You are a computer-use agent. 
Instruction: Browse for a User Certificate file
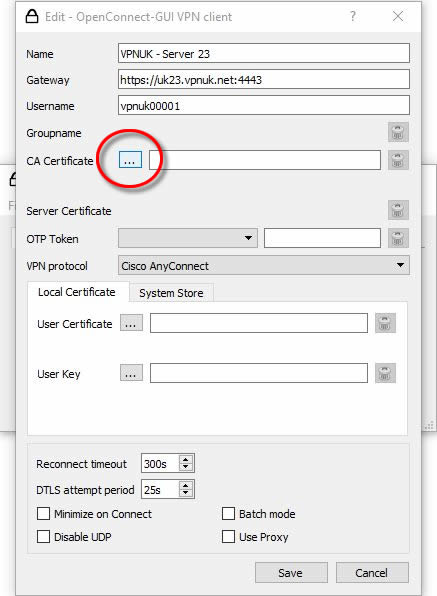click(x=131, y=323)
